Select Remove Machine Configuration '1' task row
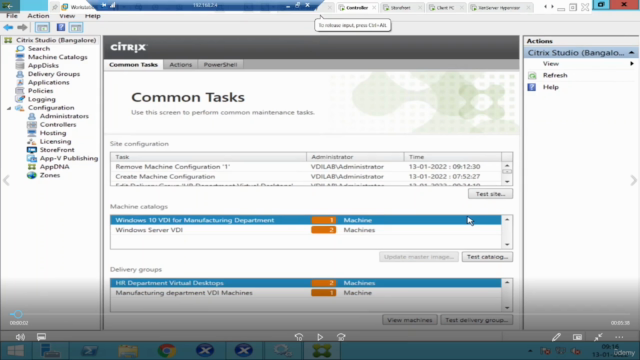The height and width of the screenshot is (360, 640). click(306, 167)
